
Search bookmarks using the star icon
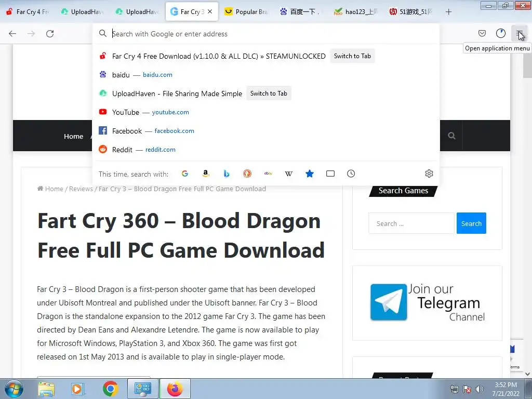(x=310, y=174)
